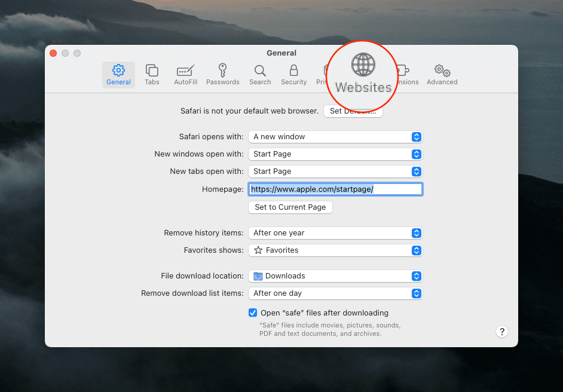Open AutoFill preferences
Viewport: 563px width, 392px height.
coord(185,73)
